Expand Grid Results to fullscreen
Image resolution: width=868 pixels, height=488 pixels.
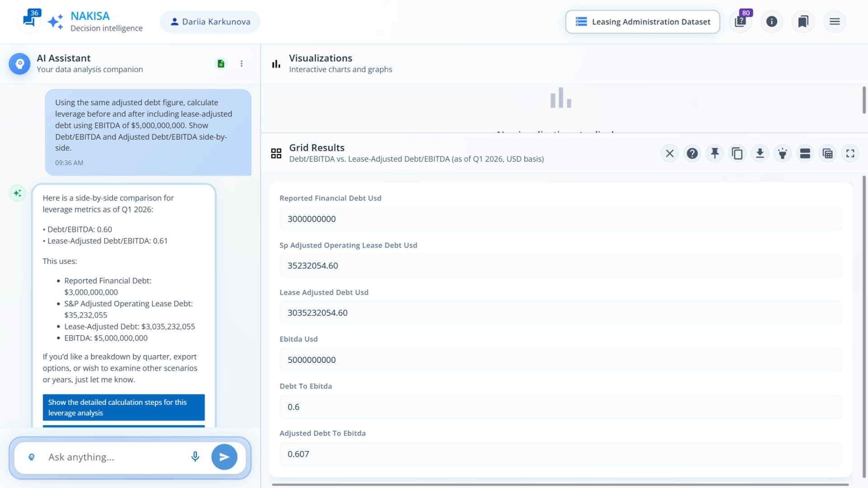click(850, 154)
